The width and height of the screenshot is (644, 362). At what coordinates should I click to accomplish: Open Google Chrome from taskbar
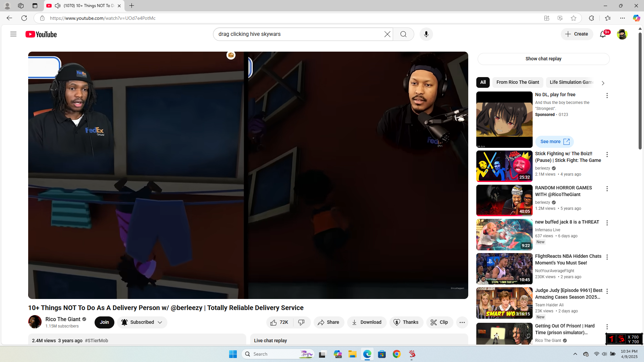click(397, 354)
